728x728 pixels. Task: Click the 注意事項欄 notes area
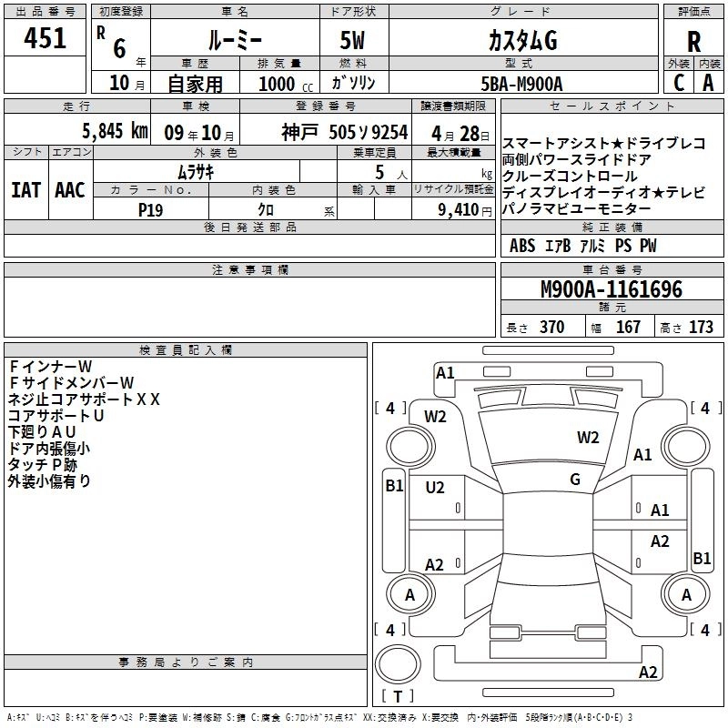249,307
